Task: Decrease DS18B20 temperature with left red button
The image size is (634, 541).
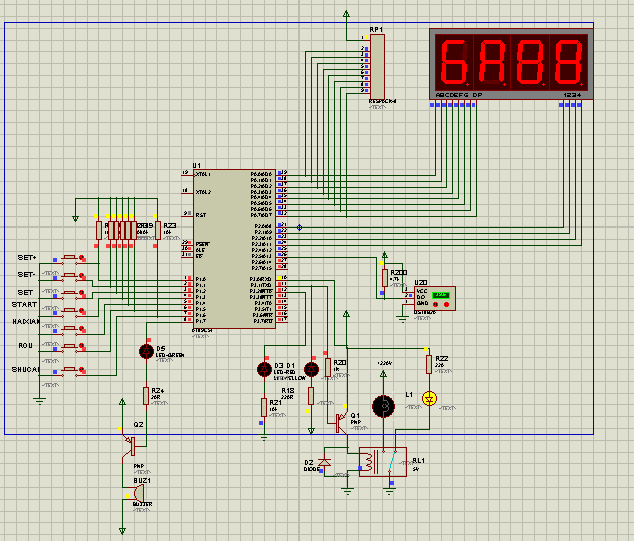Action: click(x=435, y=304)
